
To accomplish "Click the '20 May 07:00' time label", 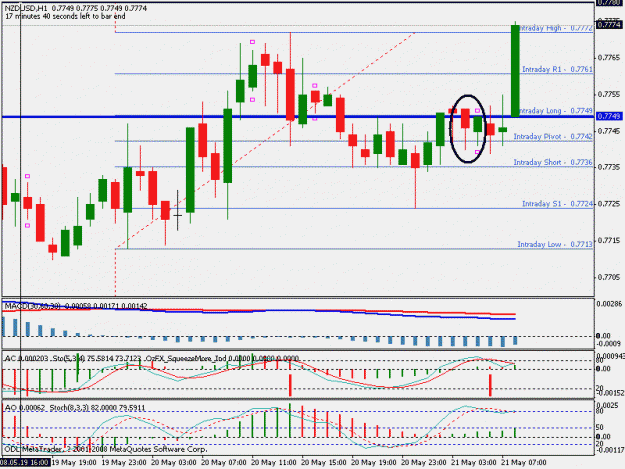I will (x=224, y=463).
